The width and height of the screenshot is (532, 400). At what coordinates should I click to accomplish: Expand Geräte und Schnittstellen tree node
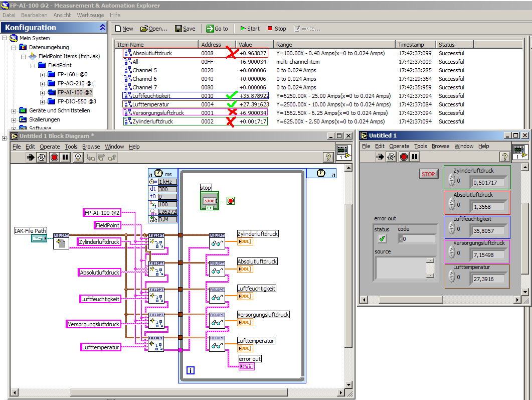coord(15,110)
